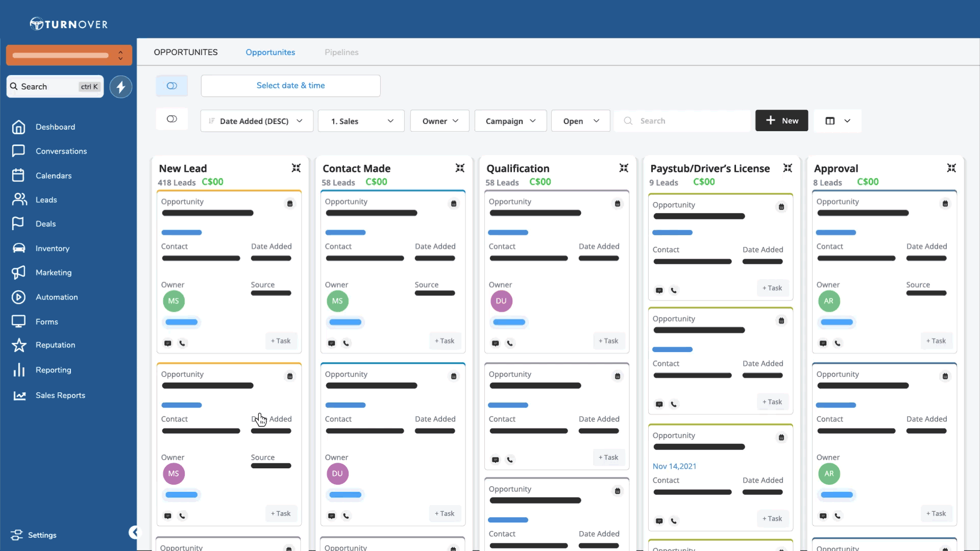Switch to the Pipelines tab
Screen dimensions: 980x551
click(x=341, y=52)
